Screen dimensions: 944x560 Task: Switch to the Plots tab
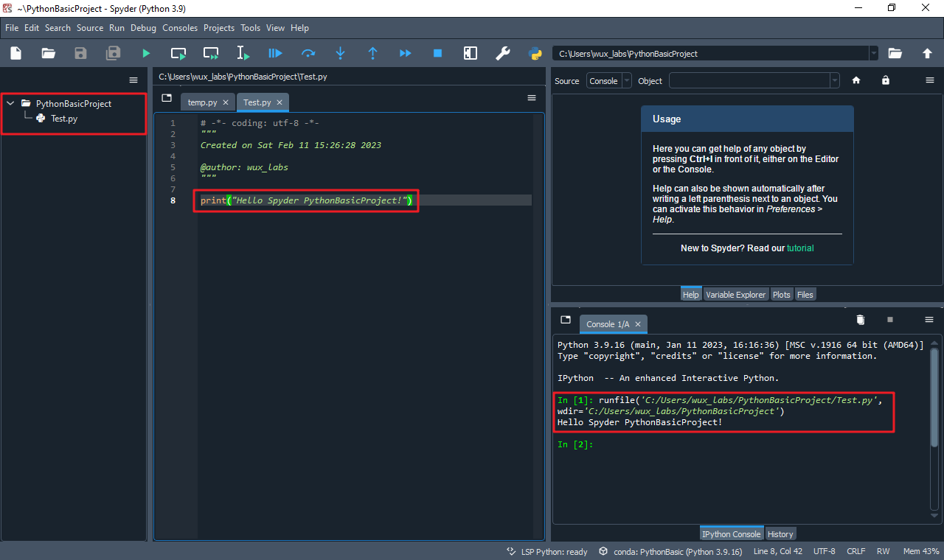point(782,294)
